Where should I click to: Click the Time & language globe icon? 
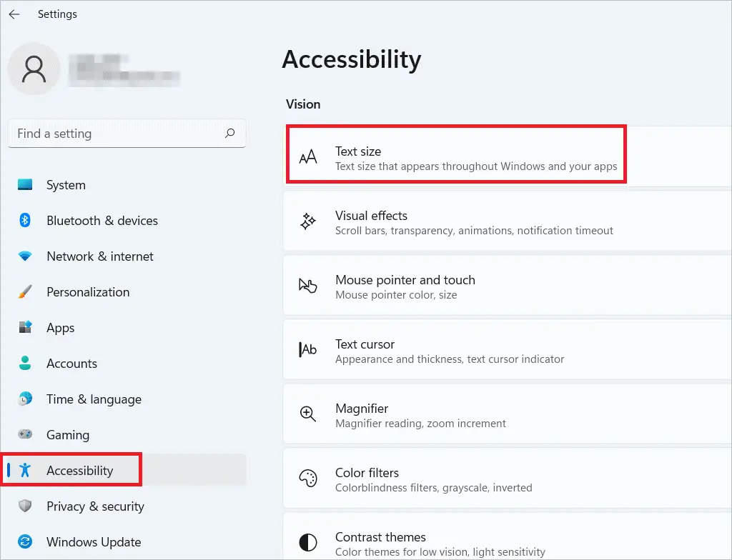pos(25,399)
